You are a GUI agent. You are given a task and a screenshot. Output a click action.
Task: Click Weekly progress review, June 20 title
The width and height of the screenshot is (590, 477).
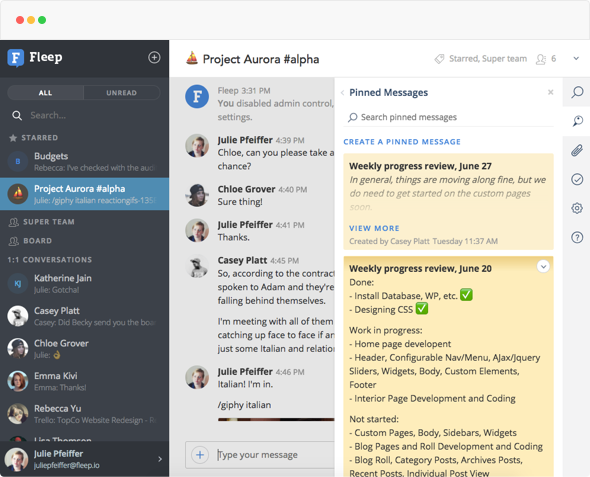[420, 269]
